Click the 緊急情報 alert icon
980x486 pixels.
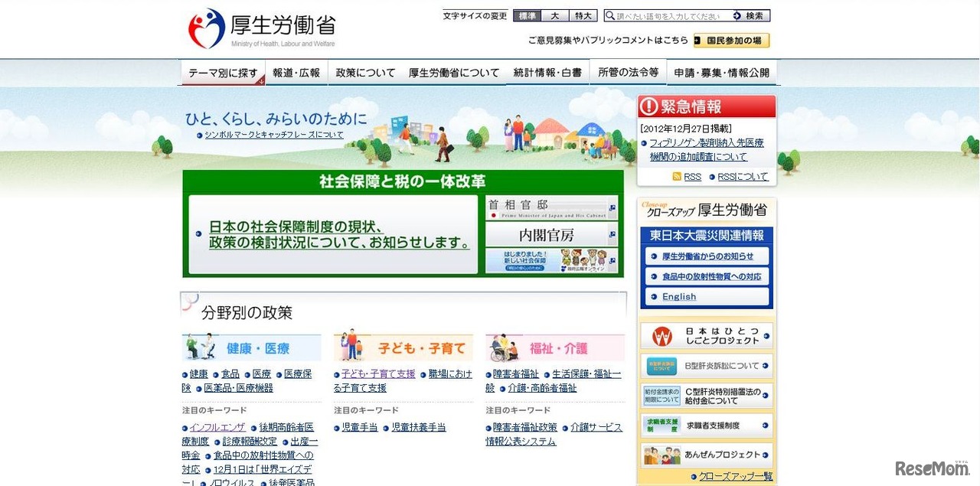(x=650, y=106)
